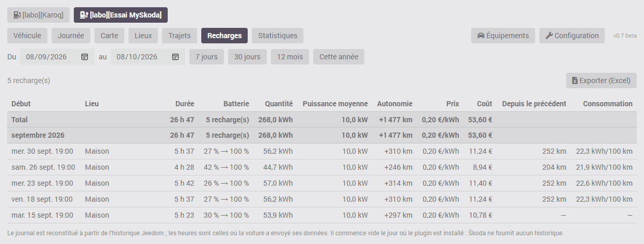Image resolution: width=644 pixels, height=244 pixels.
Task: Click the Prix column header
Action: [453, 104]
